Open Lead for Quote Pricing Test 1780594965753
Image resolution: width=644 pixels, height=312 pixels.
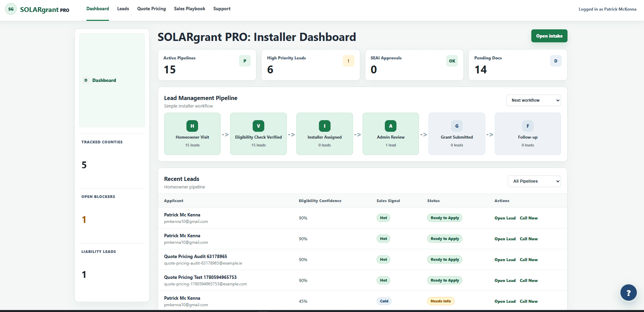[505, 281]
